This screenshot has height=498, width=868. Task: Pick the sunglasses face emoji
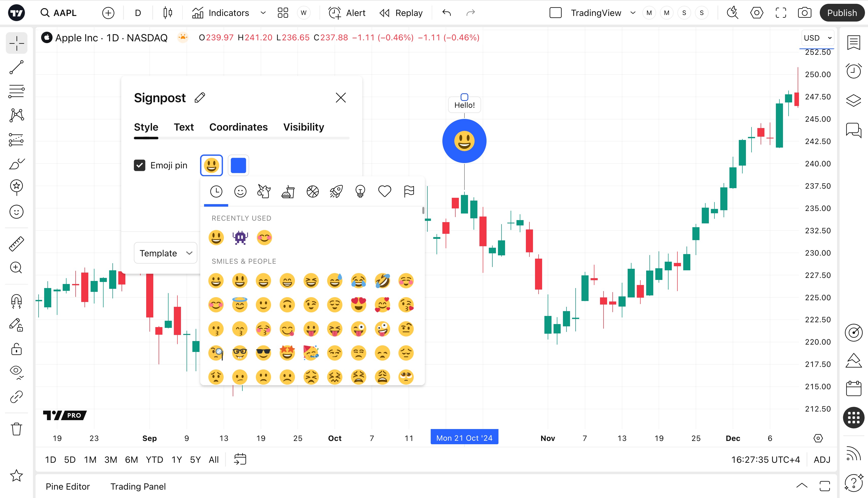(x=263, y=353)
